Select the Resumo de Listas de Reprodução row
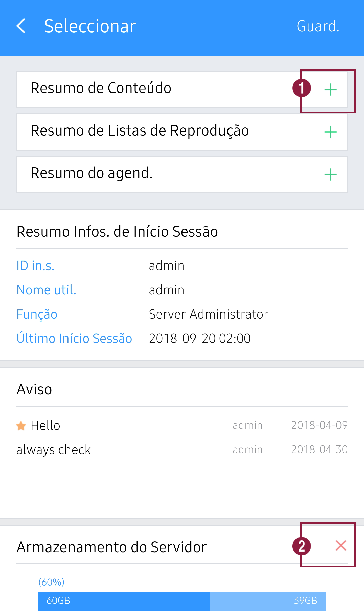 (140, 131)
